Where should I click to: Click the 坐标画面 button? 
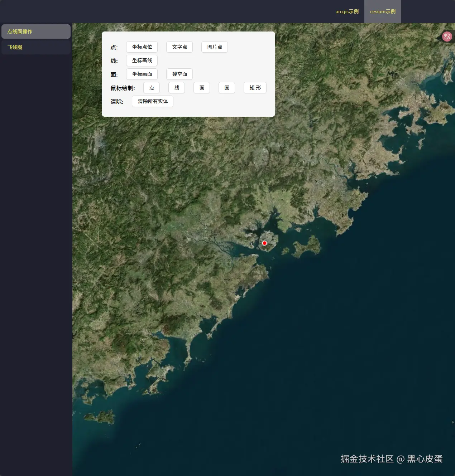(x=142, y=74)
